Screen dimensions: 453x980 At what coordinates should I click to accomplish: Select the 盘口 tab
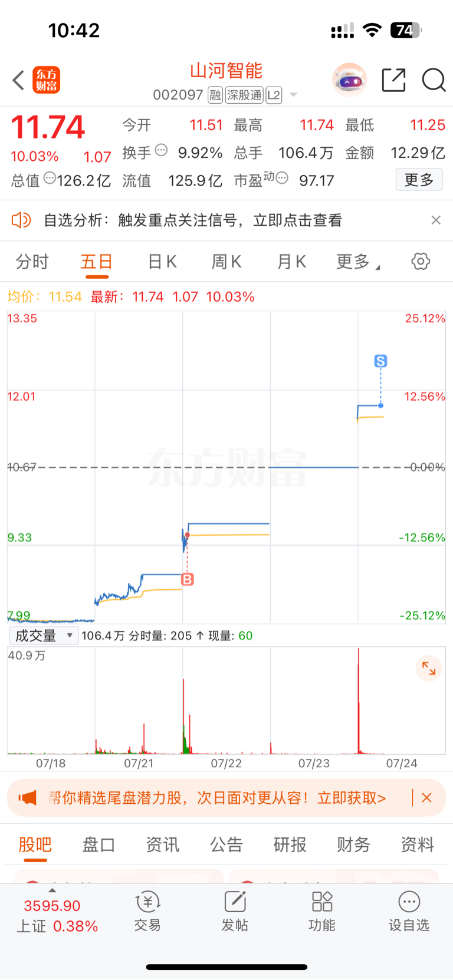99,844
